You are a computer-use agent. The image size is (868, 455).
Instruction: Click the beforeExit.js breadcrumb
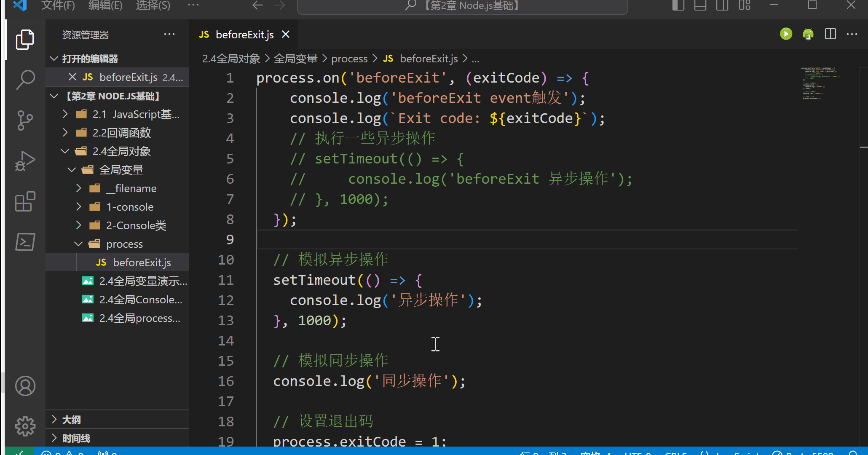tap(429, 59)
